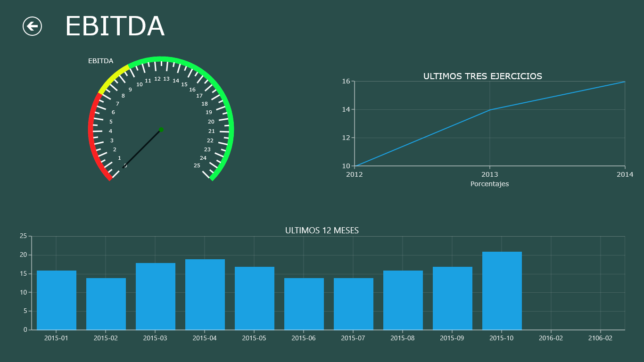Image resolution: width=644 pixels, height=362 pixels.
Task: Click the Porcentajes axis label
Action: point(490,184)
